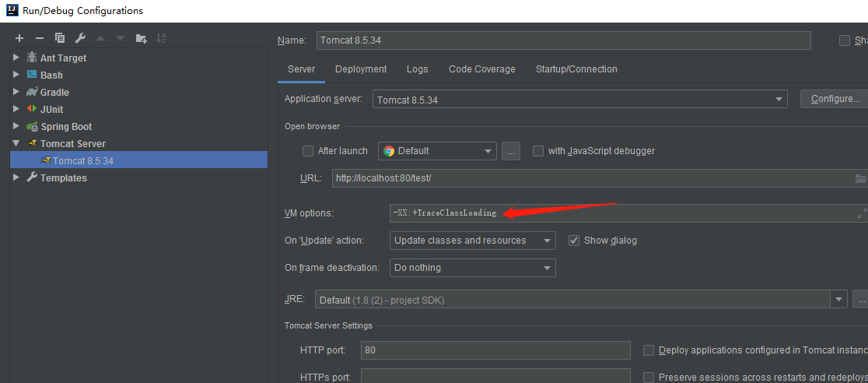Click the Copy Configuration icon
Viewport: 868px width, 383px height.
(60, 38)
